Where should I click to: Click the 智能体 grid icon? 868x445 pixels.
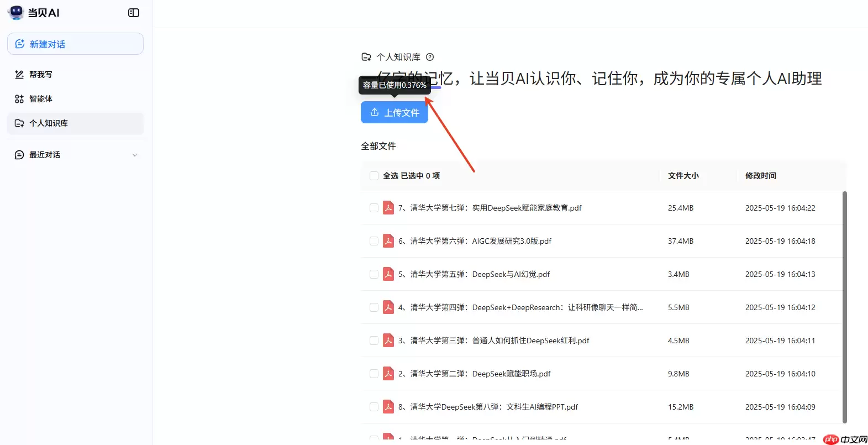19,99
